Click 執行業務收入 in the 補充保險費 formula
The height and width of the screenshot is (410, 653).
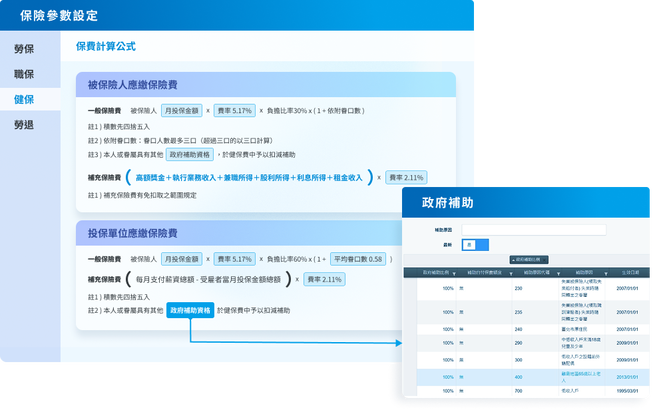point(194,178)
